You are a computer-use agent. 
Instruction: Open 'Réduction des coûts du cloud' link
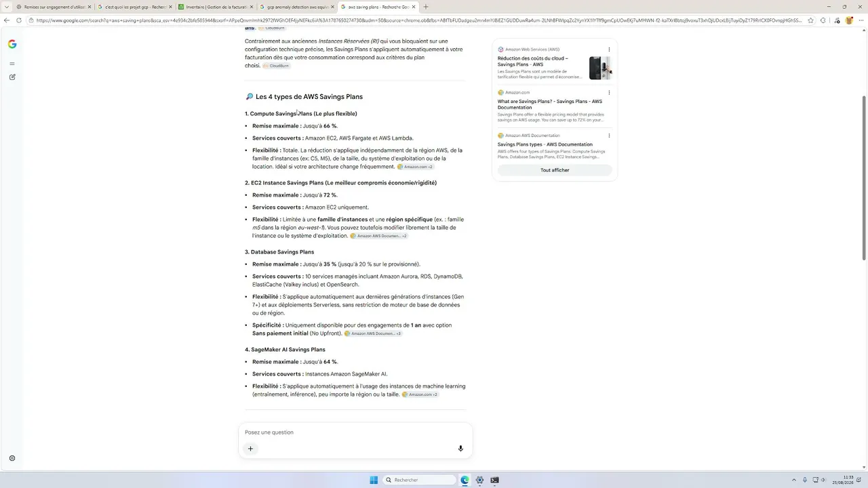point(533,61)
